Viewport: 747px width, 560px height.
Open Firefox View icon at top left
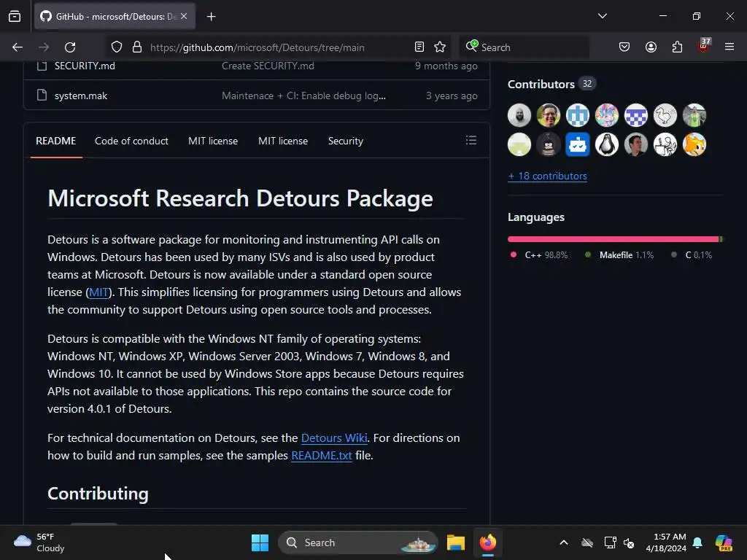click(x=15, y=16)
